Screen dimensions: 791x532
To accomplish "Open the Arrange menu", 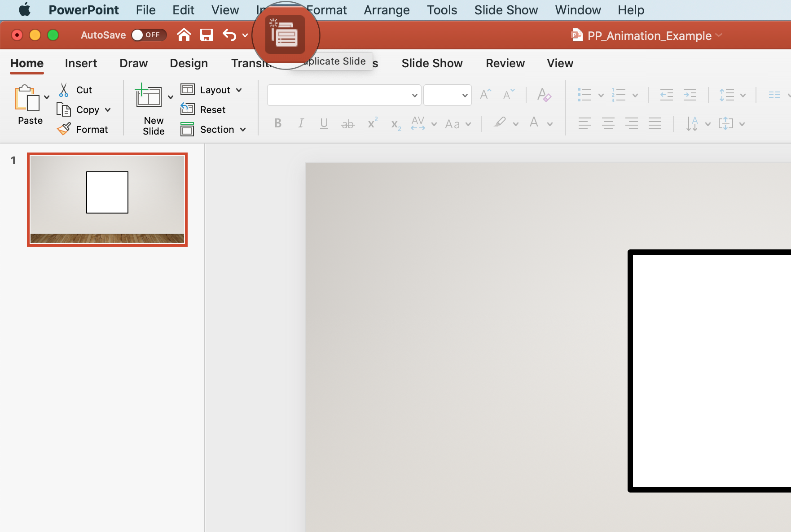I will click(386, 9).
